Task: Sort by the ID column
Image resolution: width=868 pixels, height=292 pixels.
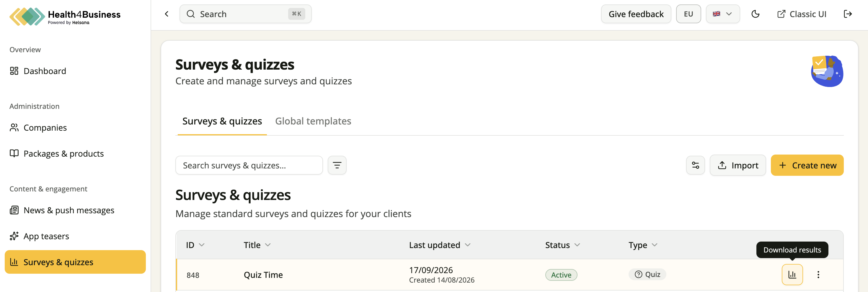Action: tap(195, 245)
